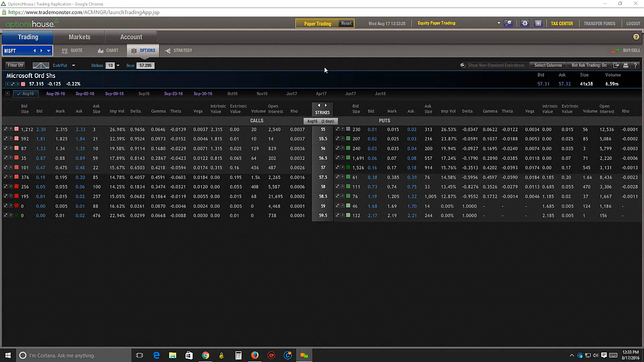Open the Call/Put dropdown
The width and height of the screenshot is (644, 362).
73,65
